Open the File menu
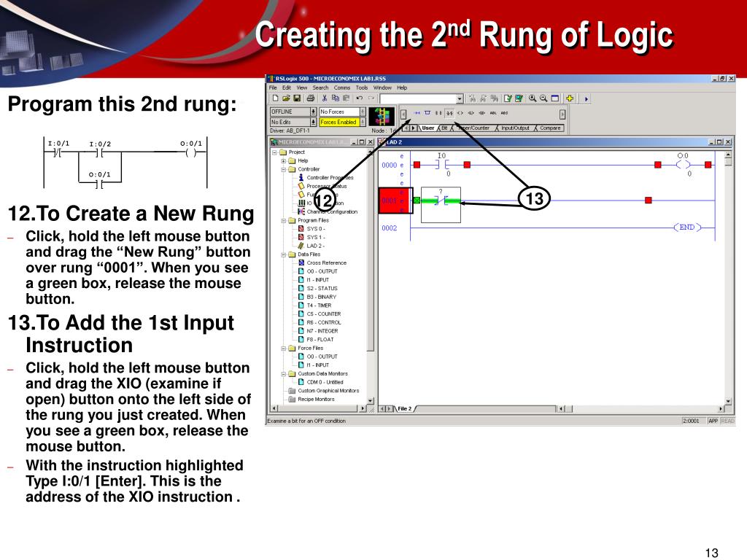Viewport: 747px width, 560px height. [x=273, y=87]
